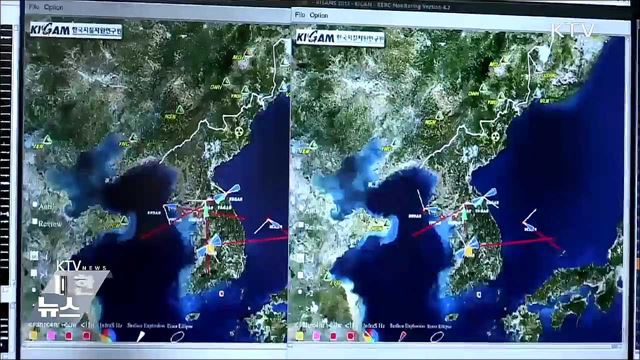
Task: Tick the Review checkbox on left map
Action: pos(34,221)
